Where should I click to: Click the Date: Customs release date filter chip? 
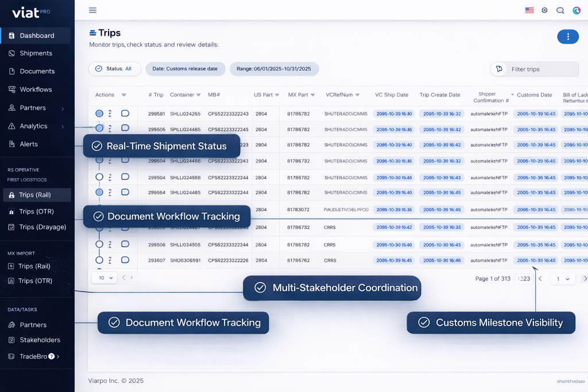[185, 69]
